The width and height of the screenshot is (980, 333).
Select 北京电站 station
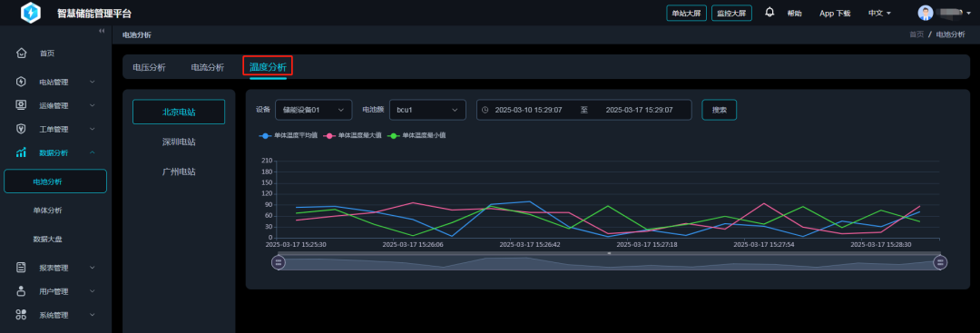pos(179,112)
